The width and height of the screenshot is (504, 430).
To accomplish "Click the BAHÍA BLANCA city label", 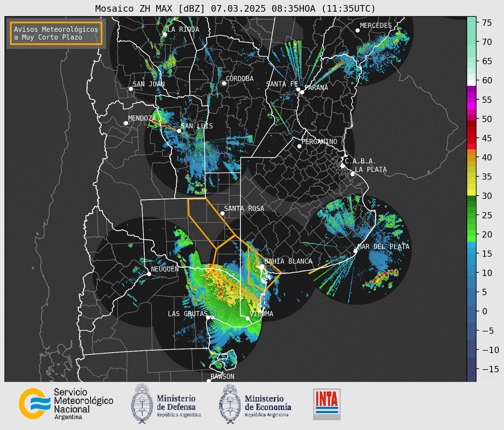I will pos(288,262).
